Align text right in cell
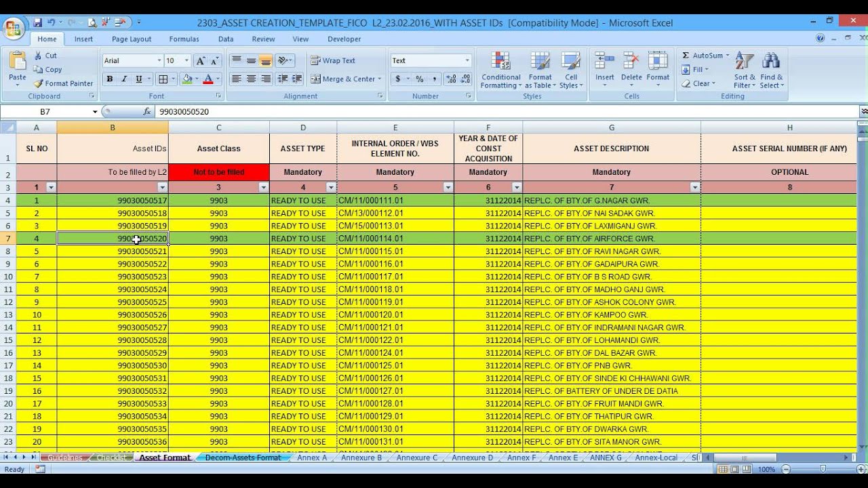Image resolution: width=868 pixels, height=488 pixels. click(x=266, y=79)
